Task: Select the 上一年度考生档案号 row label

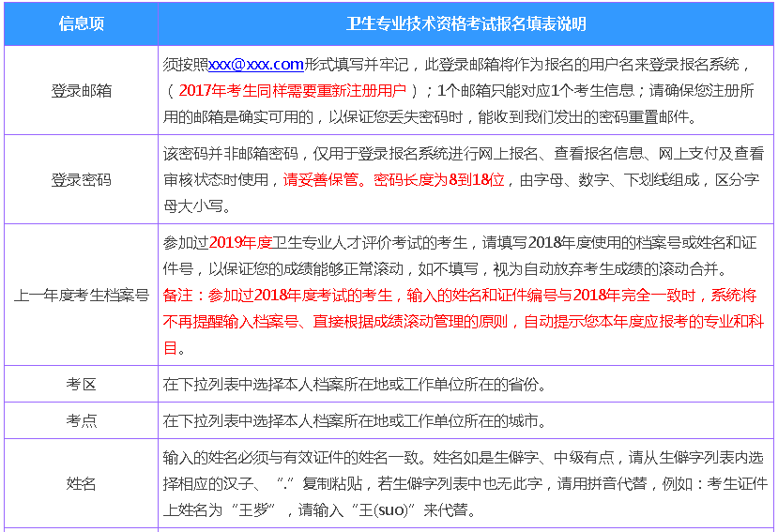Action: point(82,296)
